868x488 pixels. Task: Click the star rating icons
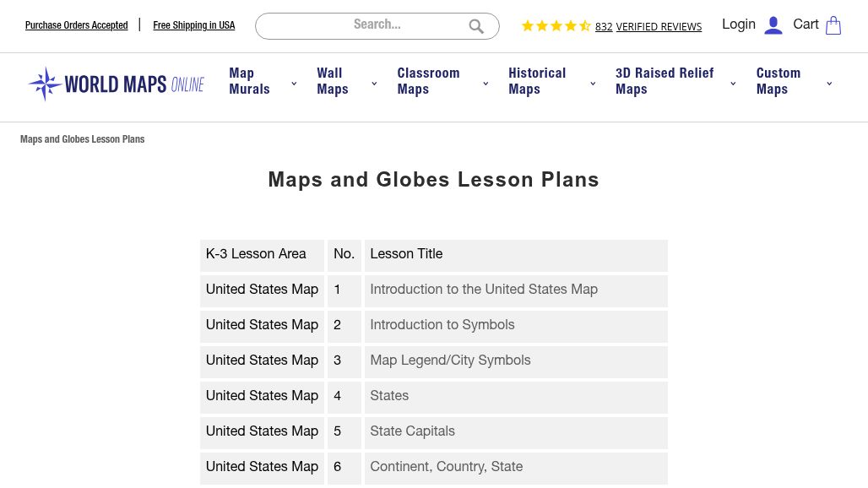pos(556,26)
